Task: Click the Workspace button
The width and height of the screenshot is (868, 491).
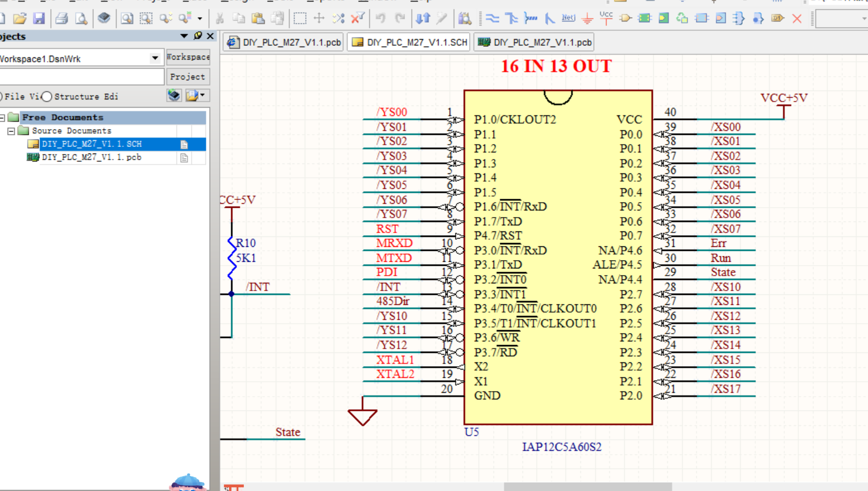Action: pos(188,57)
